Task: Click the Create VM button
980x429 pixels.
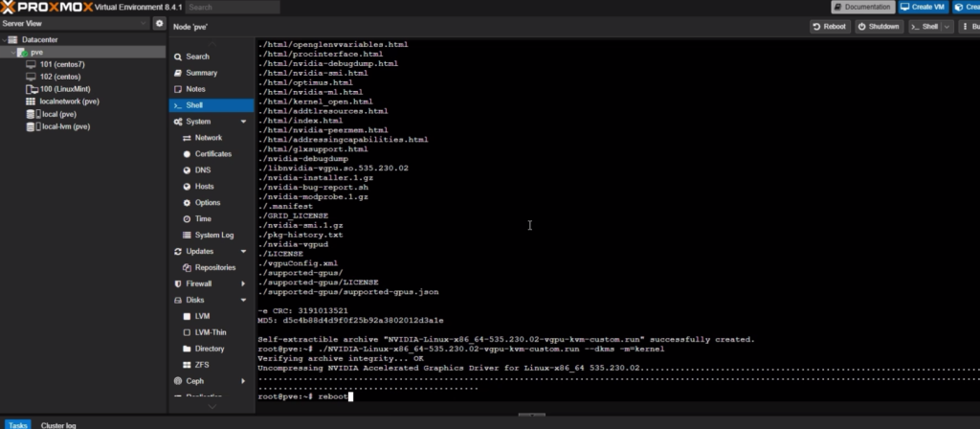Action: tap(923, 7)
